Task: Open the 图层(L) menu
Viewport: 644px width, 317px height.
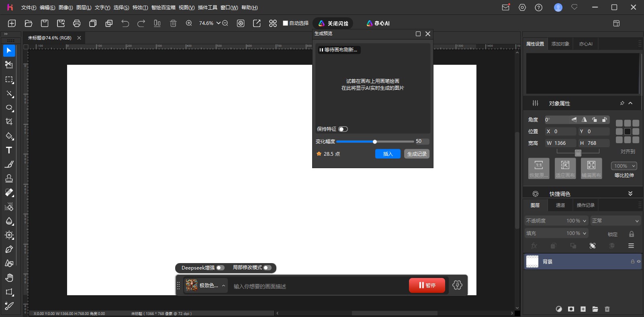Action: point(84,7)
